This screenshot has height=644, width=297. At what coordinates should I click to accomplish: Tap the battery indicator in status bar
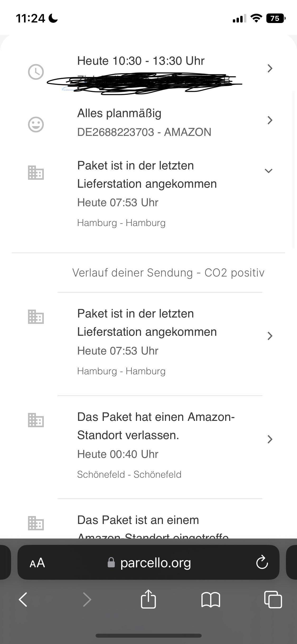click(x=275, y=19)
